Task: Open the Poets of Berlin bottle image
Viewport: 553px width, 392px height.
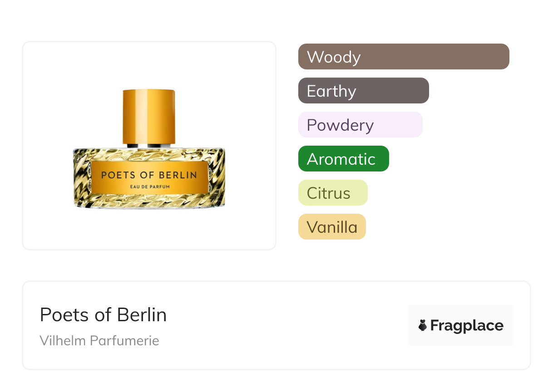Action: pyautogui.click(x=149, y=149)
